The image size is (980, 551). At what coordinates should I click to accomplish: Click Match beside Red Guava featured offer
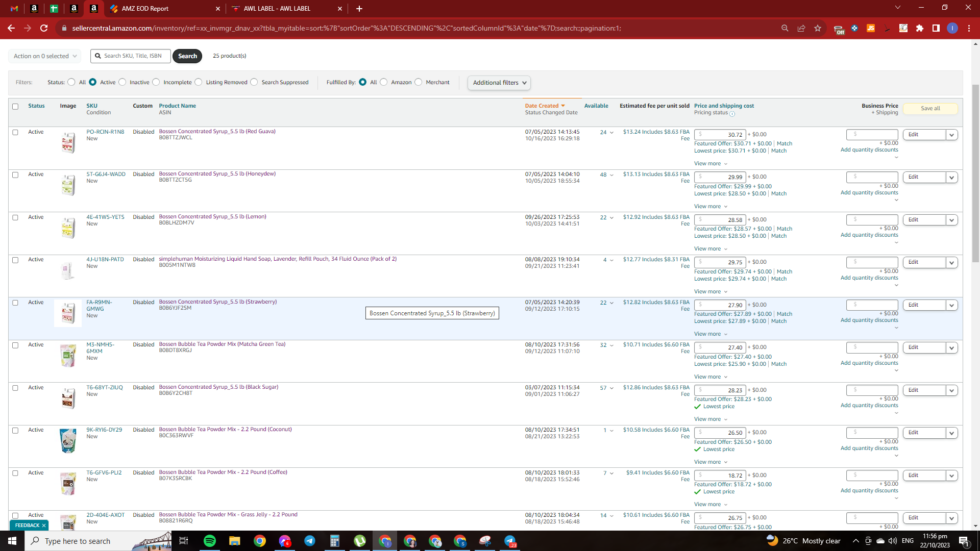coord(785,143)
